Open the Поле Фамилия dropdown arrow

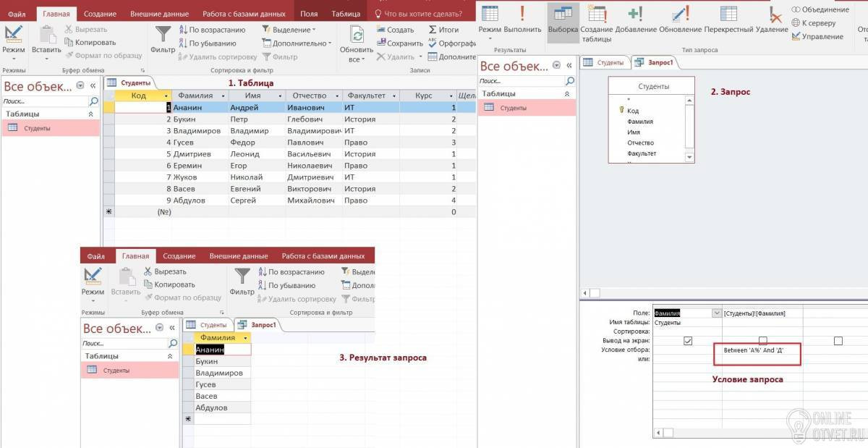point(717,313)
